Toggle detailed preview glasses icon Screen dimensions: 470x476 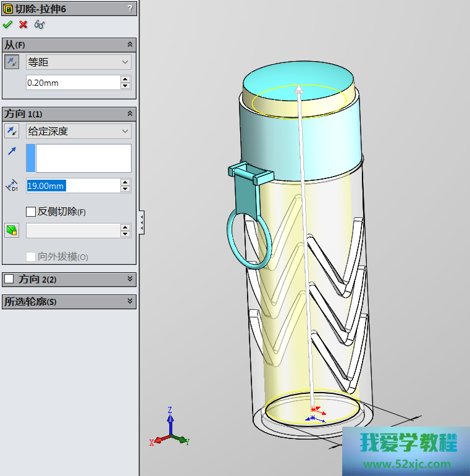tap(40, 24)
